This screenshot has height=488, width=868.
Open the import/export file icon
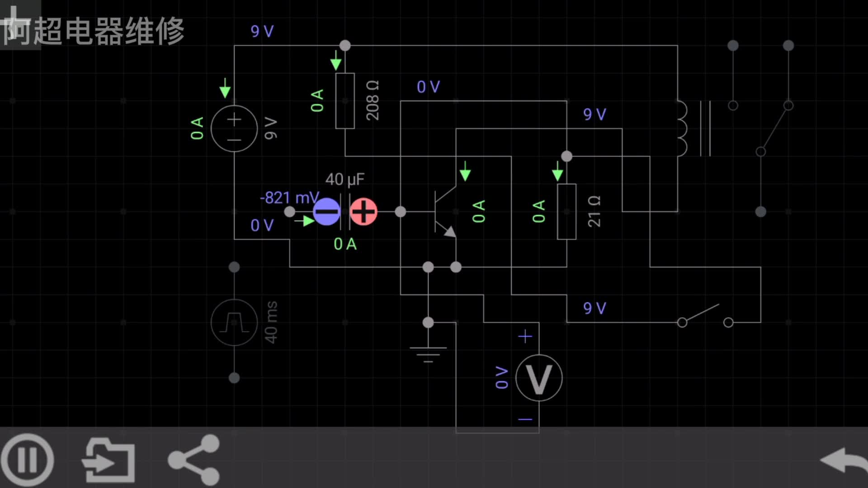coord(108,460)
